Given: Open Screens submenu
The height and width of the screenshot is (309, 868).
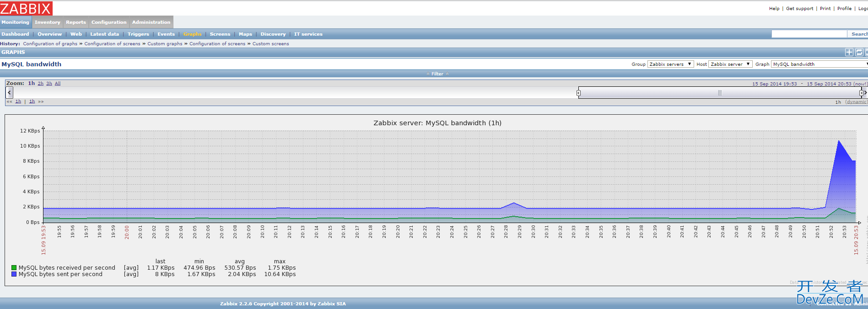Looking at the screenshot, I should click(x=220, y=34).
